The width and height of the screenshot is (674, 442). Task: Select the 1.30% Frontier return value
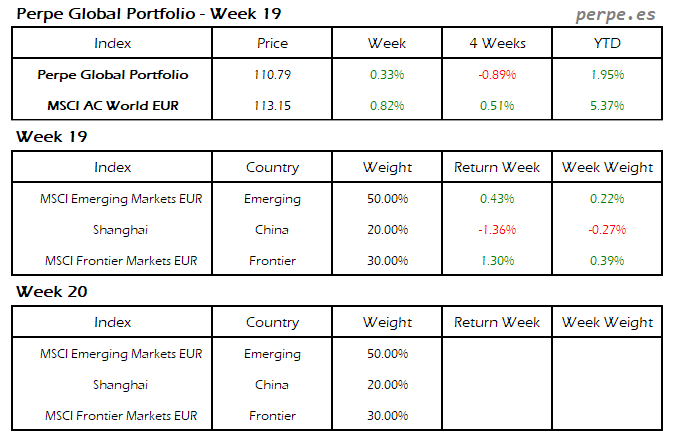point(497,260)
